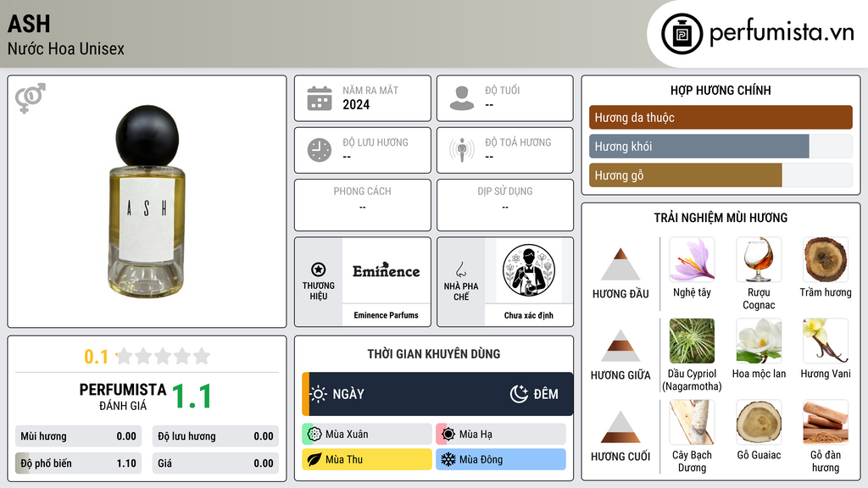Click the sun icon next to Ngày

point(318,394)
